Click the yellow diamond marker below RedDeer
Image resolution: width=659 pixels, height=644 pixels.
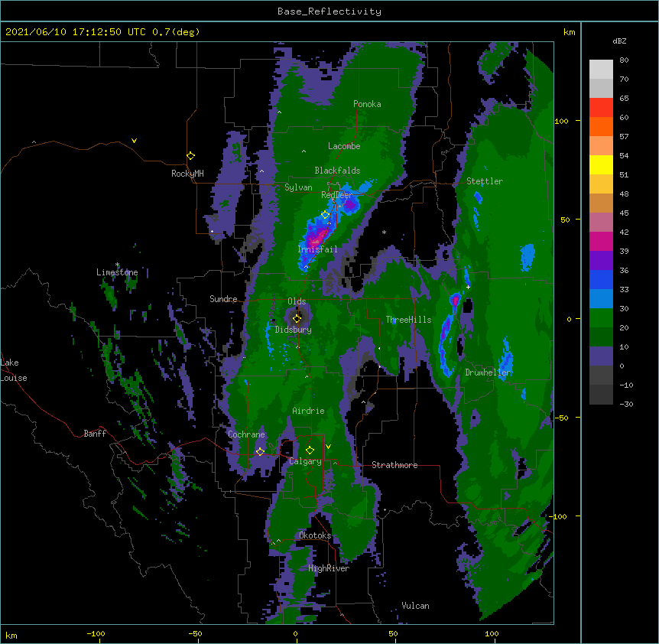pos(325,215)
